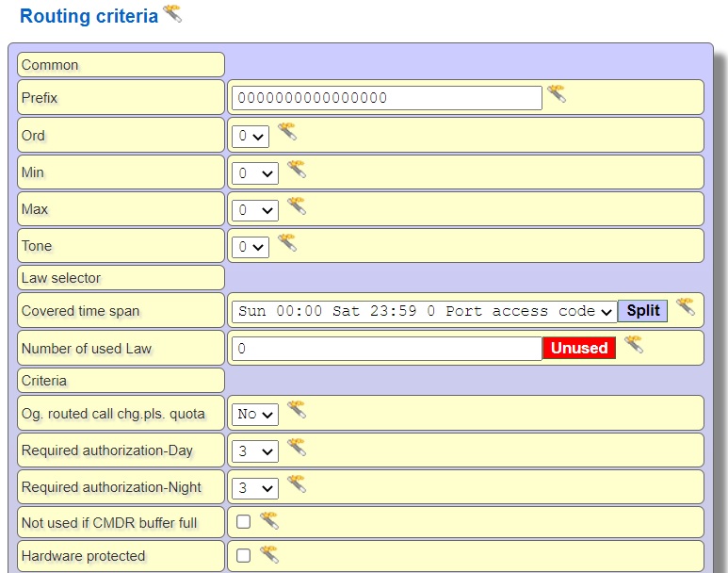The image size is (728, 573).
Task: Click wand icon in Required authorization-Night row
Action: (297, 484)
